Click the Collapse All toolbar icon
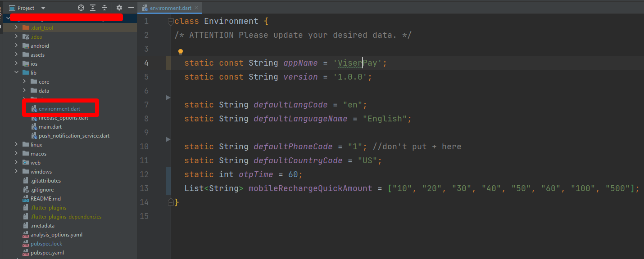The height and width of the screenshot is (259, 644). 104,8
